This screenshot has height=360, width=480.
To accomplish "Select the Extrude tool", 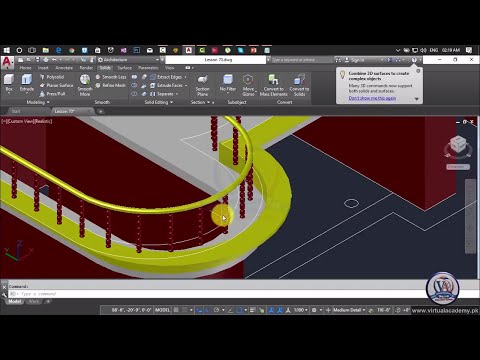I will click(27, 83).
